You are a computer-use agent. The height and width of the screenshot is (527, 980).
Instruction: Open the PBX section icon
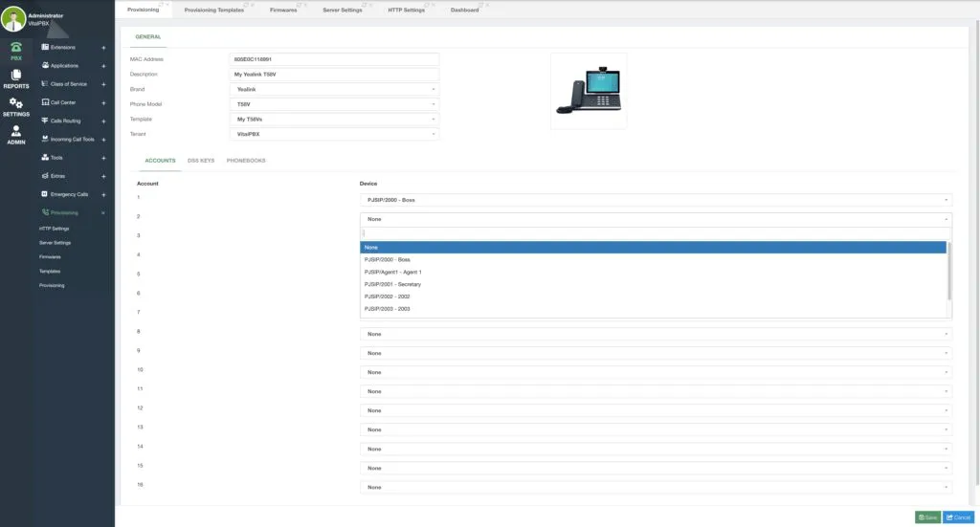[x=16, y=50]
